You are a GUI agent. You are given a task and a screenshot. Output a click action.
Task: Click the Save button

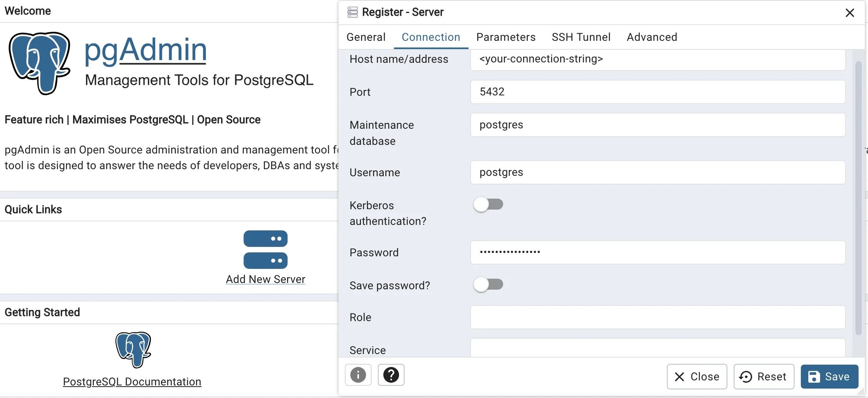pos(830,376)
